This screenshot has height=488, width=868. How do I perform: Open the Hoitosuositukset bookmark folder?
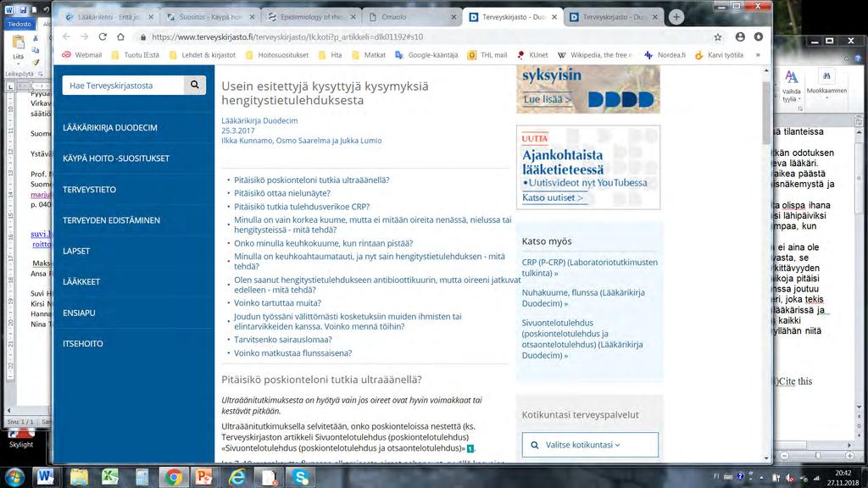277,55
